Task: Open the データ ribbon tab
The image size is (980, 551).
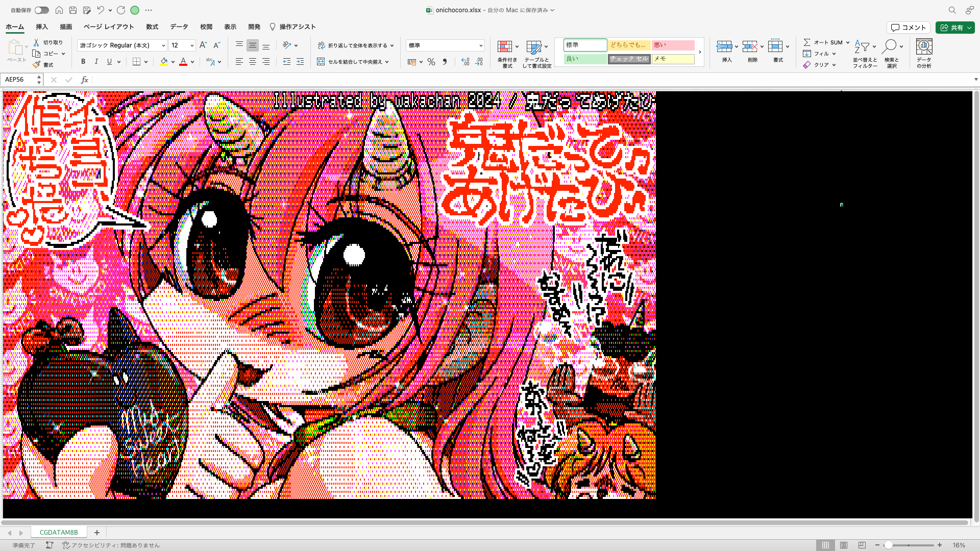Action: (x=179, y=27)
